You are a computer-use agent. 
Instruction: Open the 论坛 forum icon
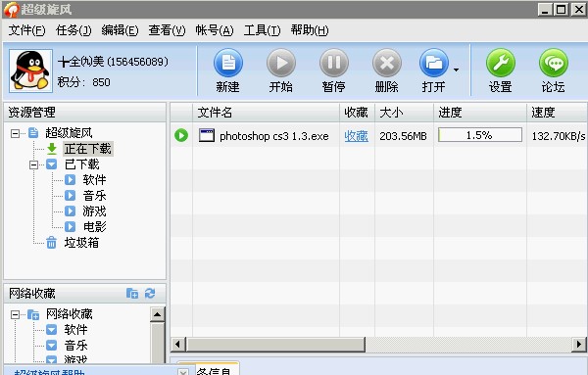pos(553,63)
